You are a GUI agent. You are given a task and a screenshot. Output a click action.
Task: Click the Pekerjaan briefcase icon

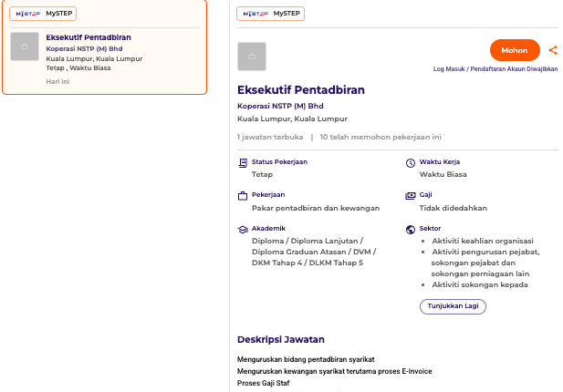click(x=243, y=196)
